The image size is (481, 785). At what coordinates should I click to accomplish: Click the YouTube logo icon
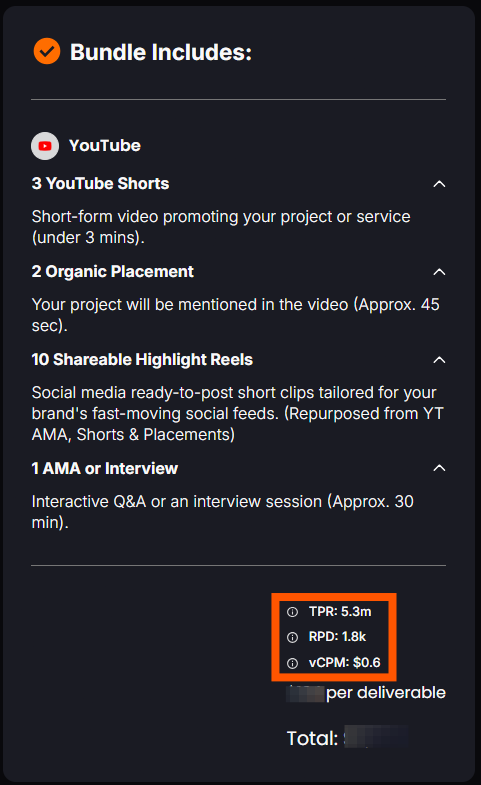(x=45, y=146)
